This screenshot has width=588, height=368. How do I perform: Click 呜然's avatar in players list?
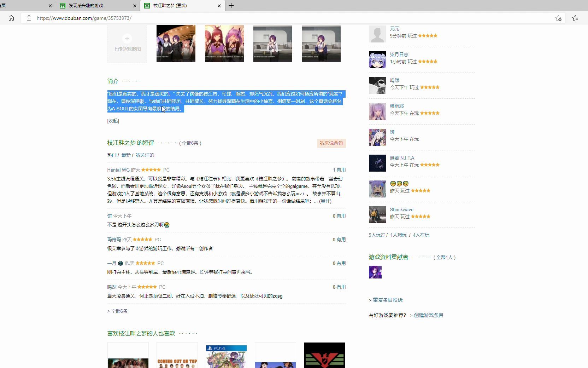[377, 86]
